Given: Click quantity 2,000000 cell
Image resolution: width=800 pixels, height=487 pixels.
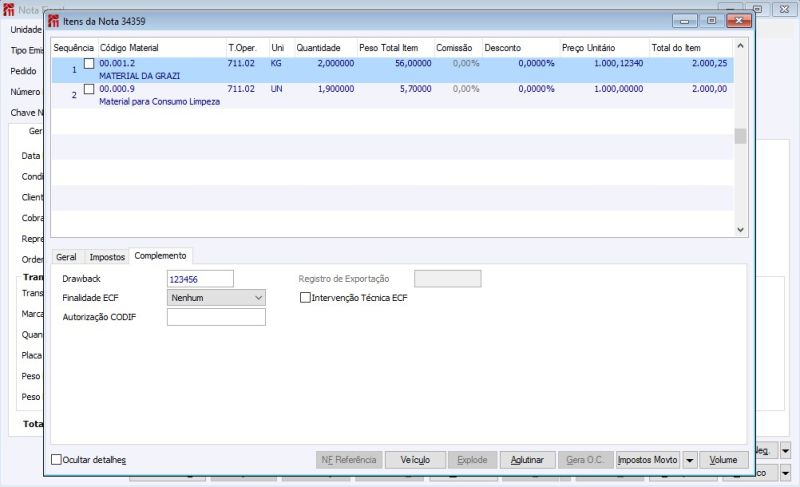Looking at the screenshot, I should click(336, 63).
